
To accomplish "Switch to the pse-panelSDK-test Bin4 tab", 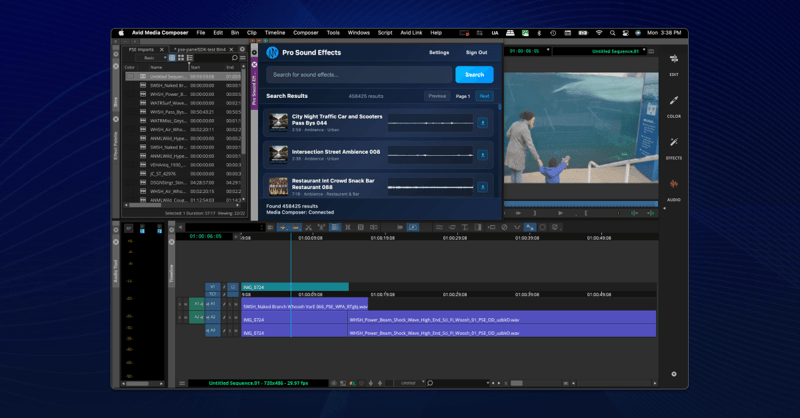I will 202,50.
